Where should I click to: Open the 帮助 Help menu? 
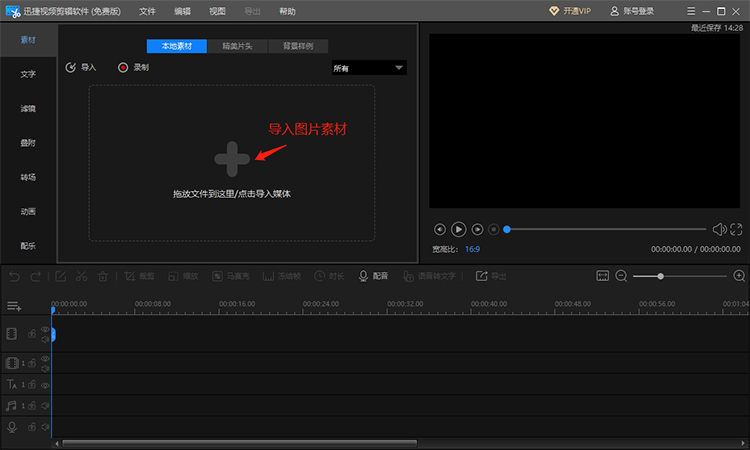(x=287, y=11)
